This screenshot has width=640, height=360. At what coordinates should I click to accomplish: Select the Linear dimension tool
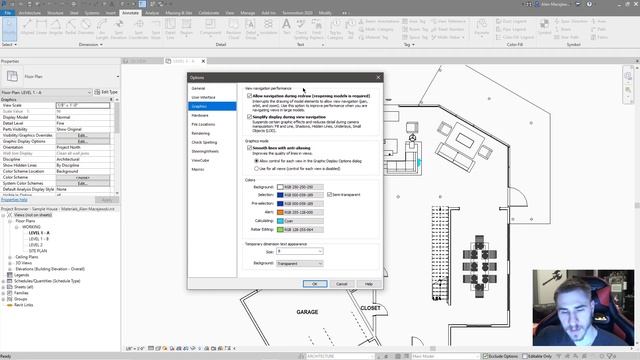point(41,28)
